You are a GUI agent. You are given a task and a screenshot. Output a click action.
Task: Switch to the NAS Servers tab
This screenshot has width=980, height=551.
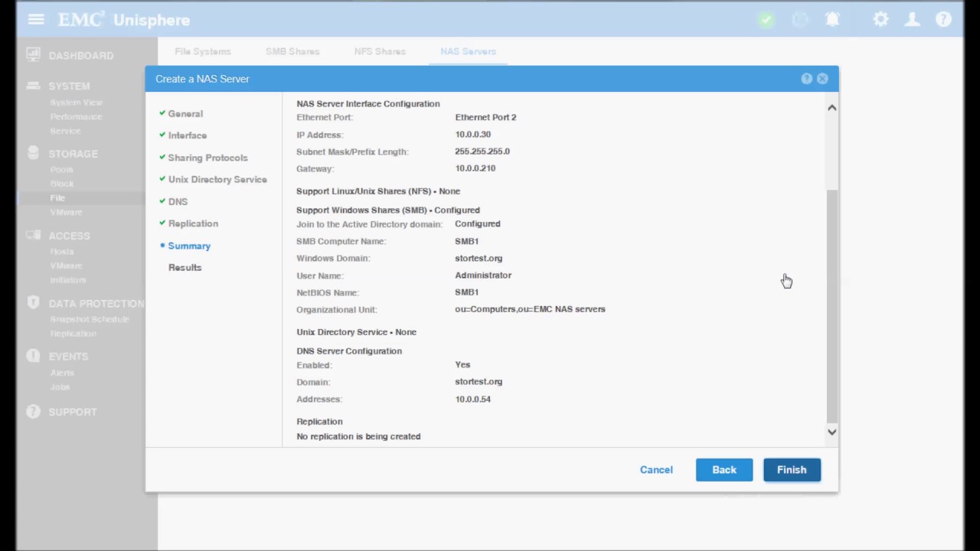click(468, 51)
